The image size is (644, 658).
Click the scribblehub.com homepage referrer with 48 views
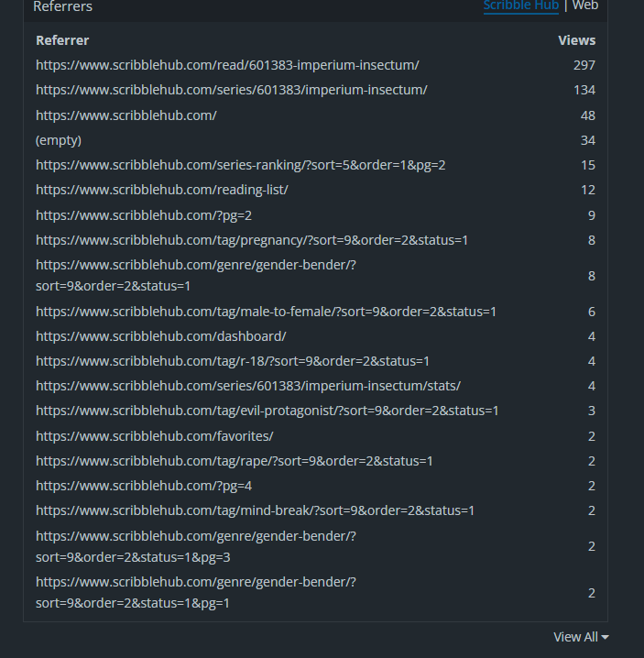126,115
